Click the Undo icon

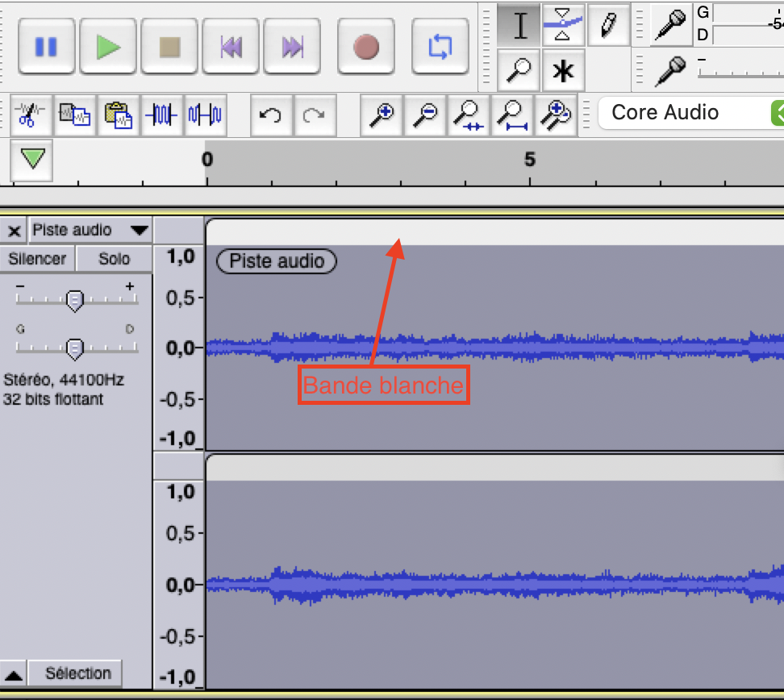[271, 115]
